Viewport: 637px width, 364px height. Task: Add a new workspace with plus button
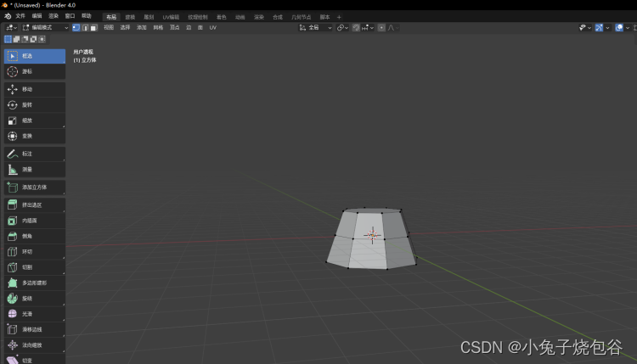339,17
